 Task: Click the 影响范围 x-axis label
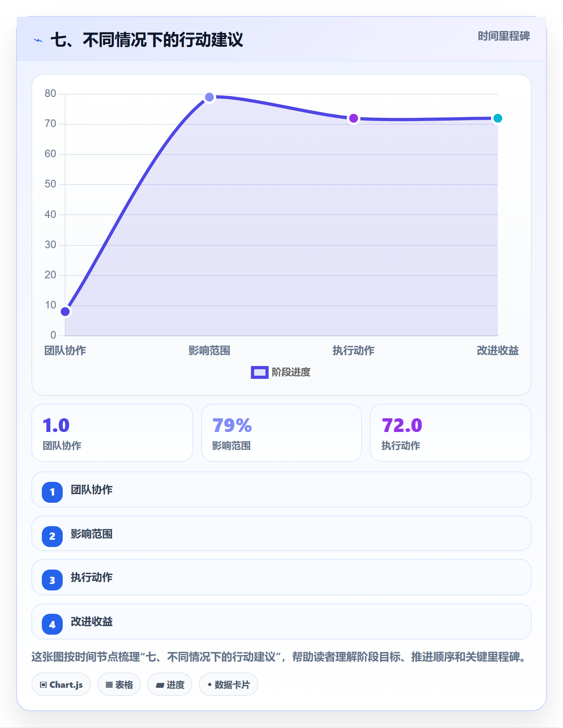210,350
